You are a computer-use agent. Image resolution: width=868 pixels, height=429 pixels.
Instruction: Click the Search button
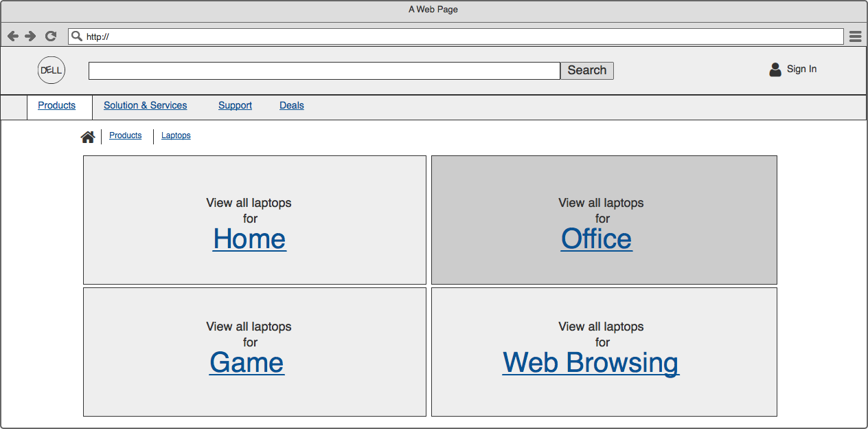[586, 70]
